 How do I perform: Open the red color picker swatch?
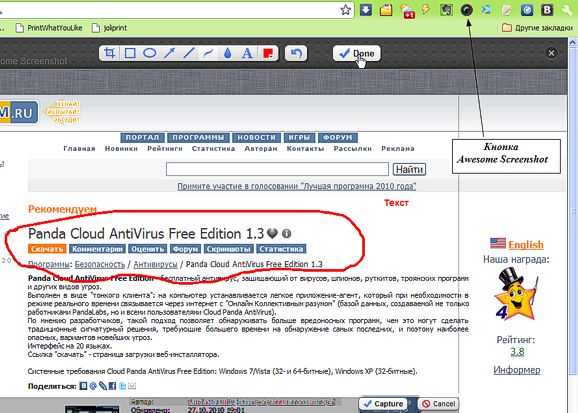[x=268, y=53]
